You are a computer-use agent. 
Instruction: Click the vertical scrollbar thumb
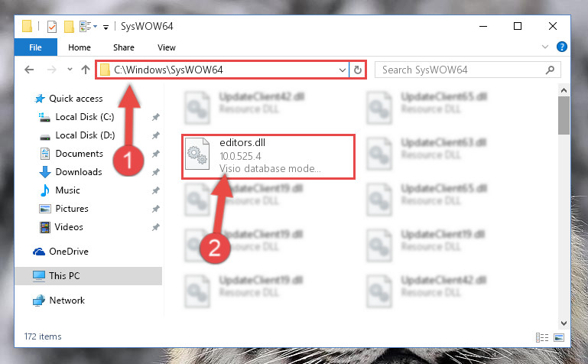[x=564, y=115]
